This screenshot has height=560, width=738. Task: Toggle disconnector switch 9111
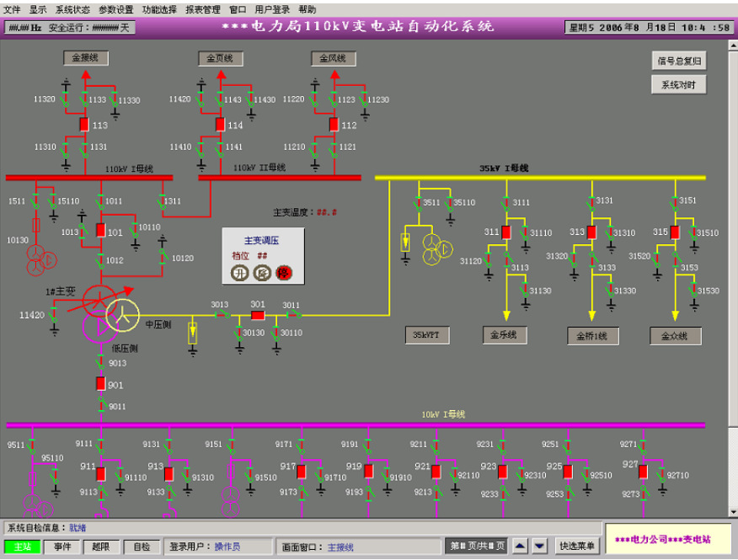coord(100,445)
